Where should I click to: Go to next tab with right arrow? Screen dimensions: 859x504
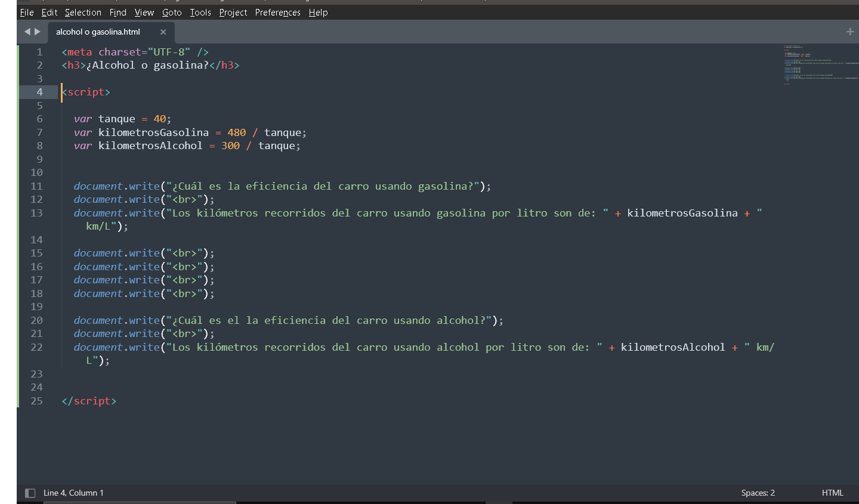(x=38, y=32)
